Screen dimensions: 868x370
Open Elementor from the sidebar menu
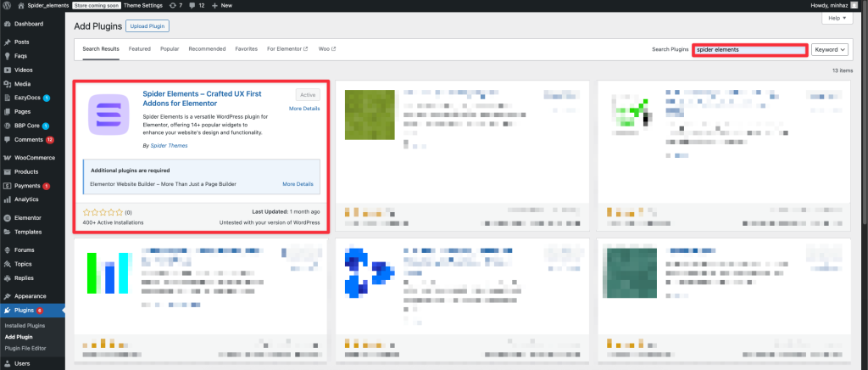(28, 218)
